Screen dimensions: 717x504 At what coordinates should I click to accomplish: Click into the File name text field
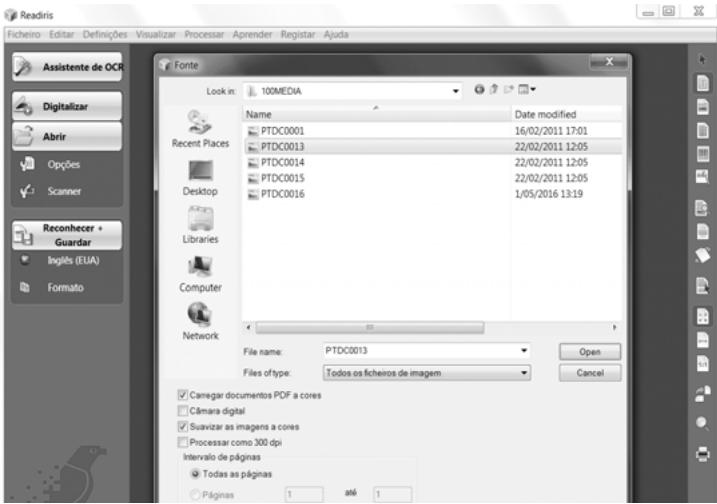tap(421, 351)
